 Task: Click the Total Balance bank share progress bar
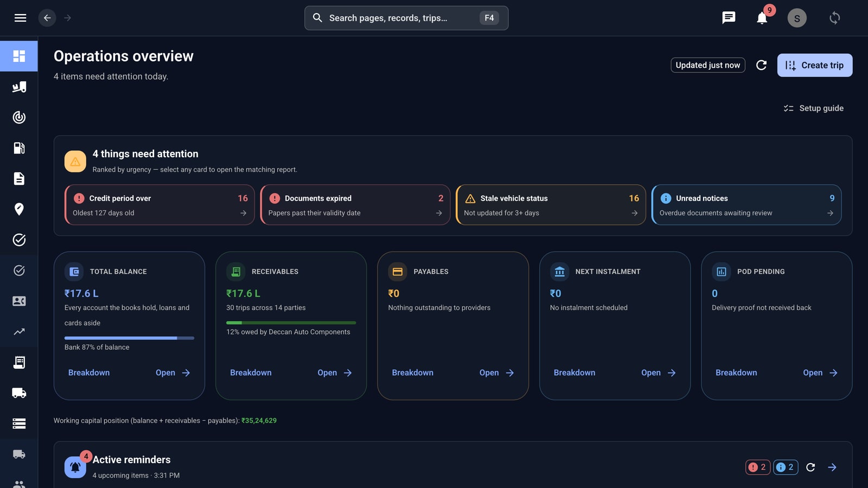point(129,338)
